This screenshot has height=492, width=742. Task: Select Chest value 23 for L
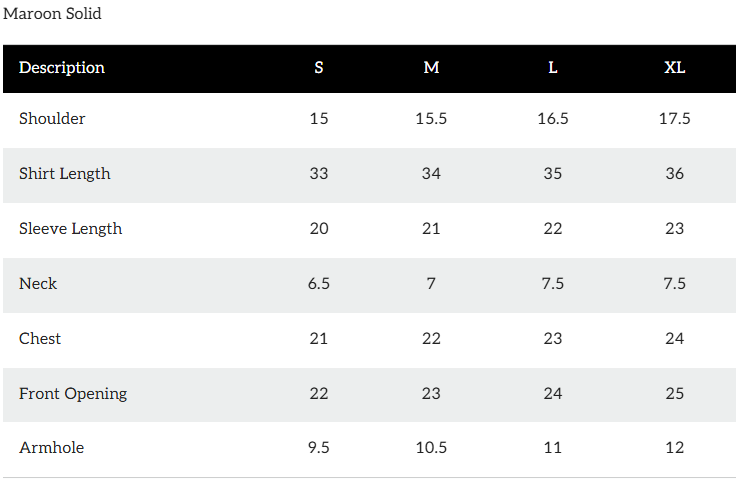(x=553, y=339)
